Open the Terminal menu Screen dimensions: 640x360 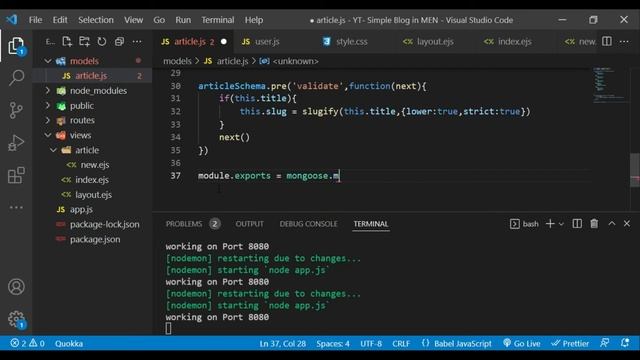click(218, 20)
